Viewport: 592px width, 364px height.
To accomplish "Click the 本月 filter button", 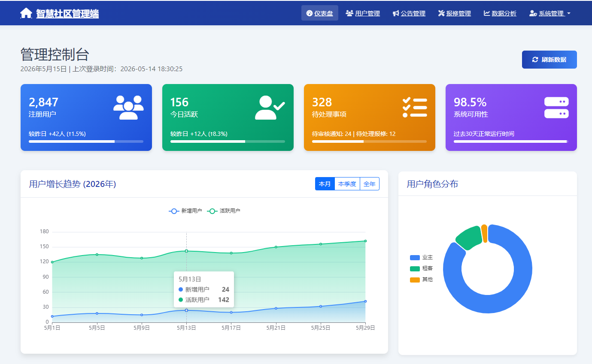I will coord(325,184).
